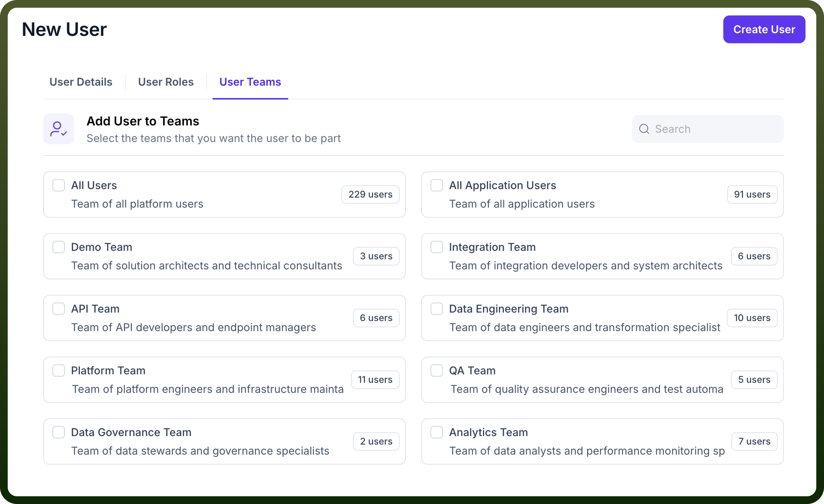Image resolution: width=824 pixels, height=504 pixels.
Task: Click the Create User button
Action: point(764,30)
